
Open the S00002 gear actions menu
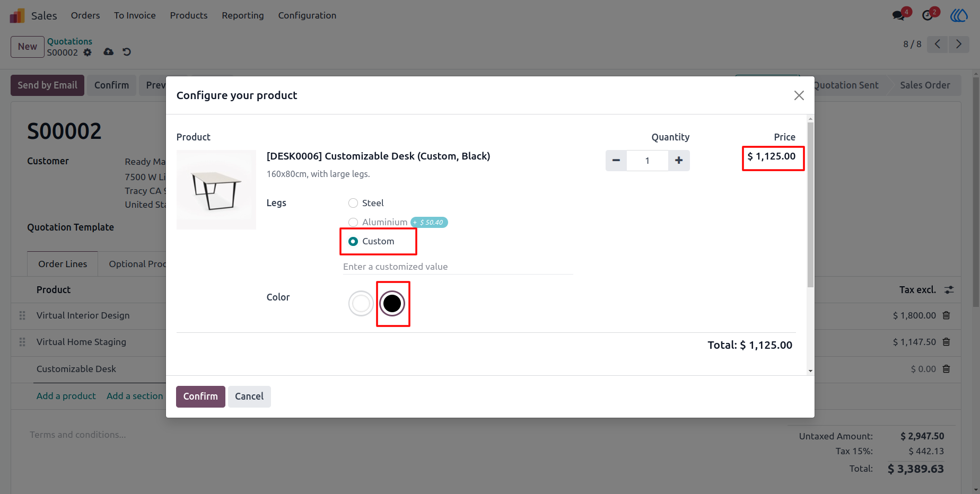(x=87, y=52)
